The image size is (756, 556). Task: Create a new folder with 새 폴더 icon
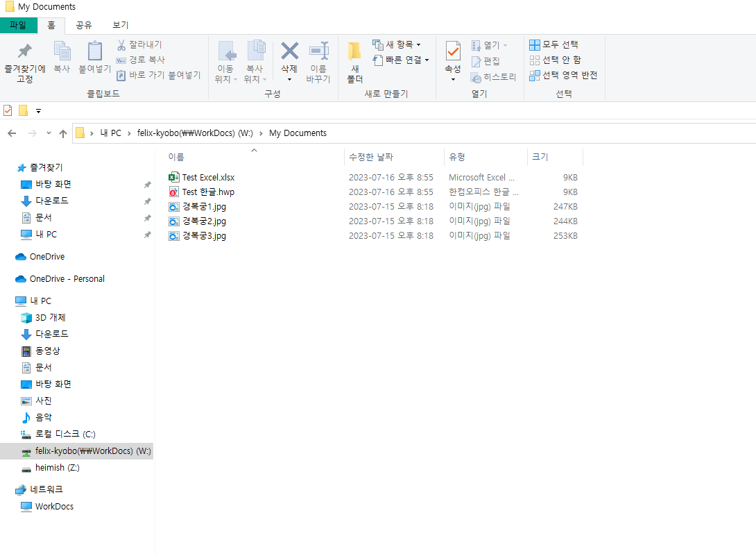[354, 59]
